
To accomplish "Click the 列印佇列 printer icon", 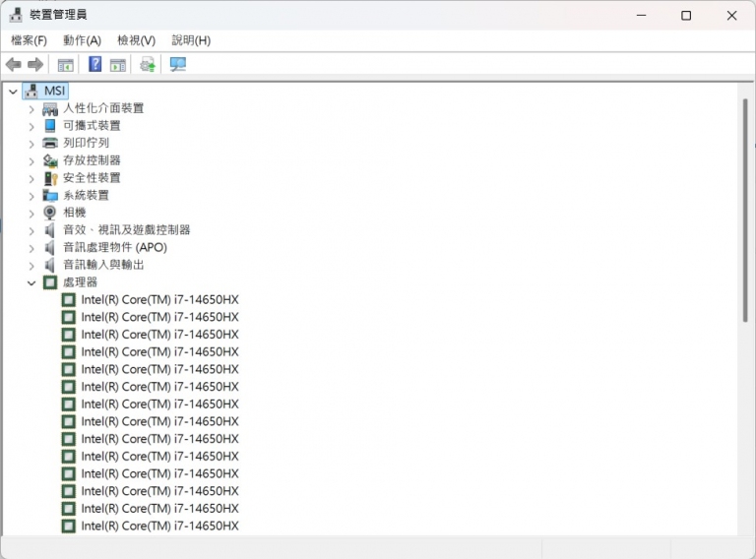I will (50, 143).
